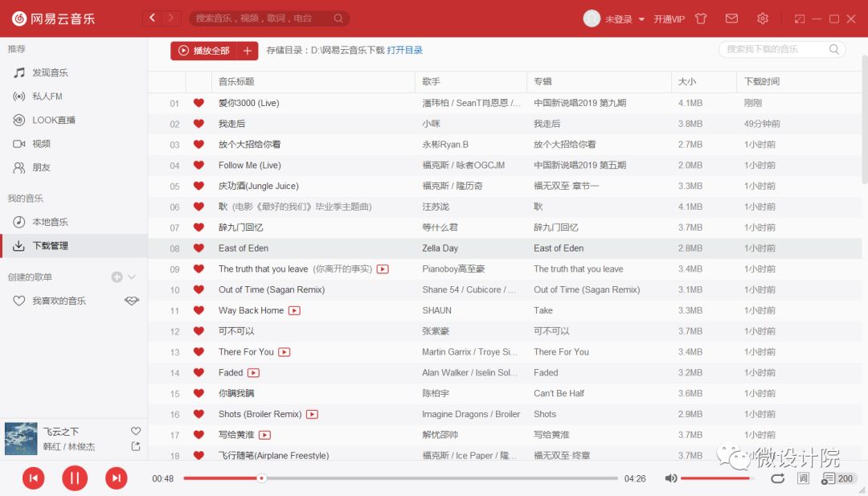
Task: Create new playlist with plus icon
Action: click(x=117, y=277)
